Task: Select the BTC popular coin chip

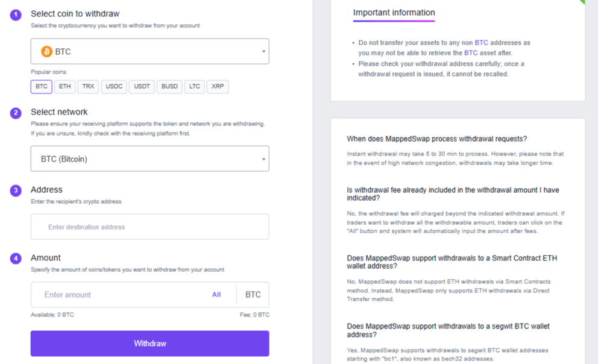Action: tap(41, 87)
